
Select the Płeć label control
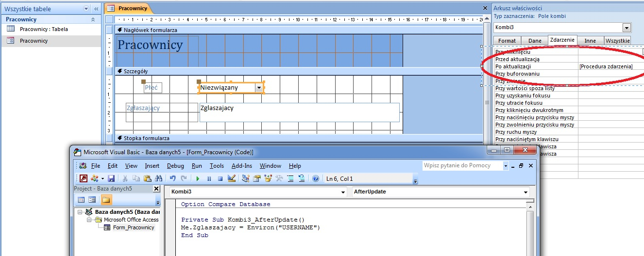(x=153, y=88)
